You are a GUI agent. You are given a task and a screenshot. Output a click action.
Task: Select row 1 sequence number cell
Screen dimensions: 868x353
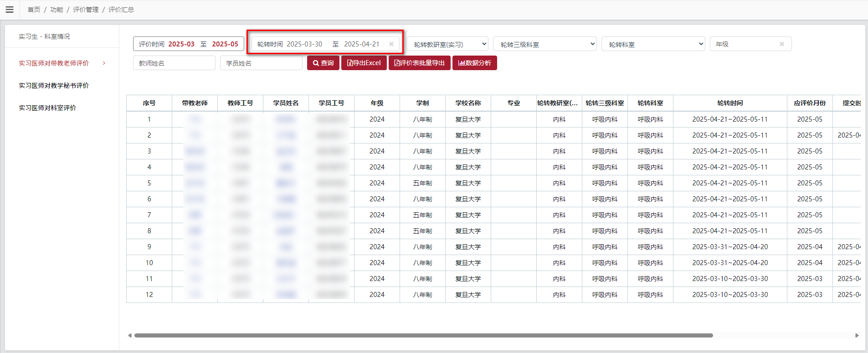click(149, 119)
